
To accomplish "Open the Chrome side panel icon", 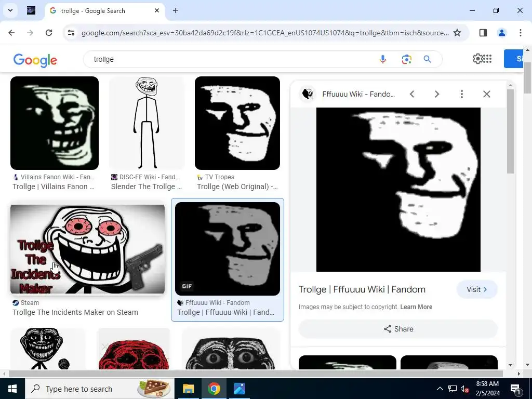I will click(483, 33).
